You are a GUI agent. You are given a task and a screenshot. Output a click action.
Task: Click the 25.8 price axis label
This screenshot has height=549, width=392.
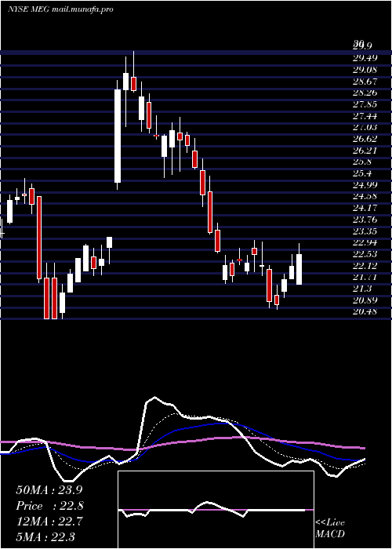coord(362,162)
